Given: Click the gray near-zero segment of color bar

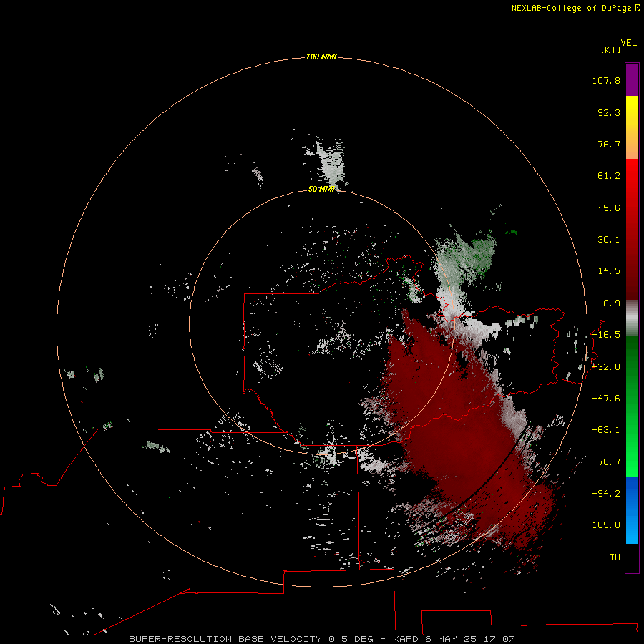Looking at the screenshot, I should tap(632, 318).
